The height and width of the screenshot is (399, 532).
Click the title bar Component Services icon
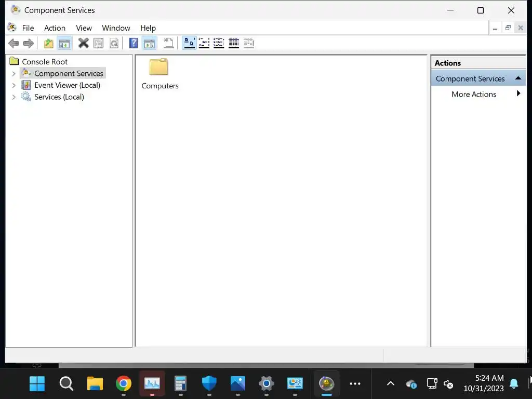(x=16, y=10)
